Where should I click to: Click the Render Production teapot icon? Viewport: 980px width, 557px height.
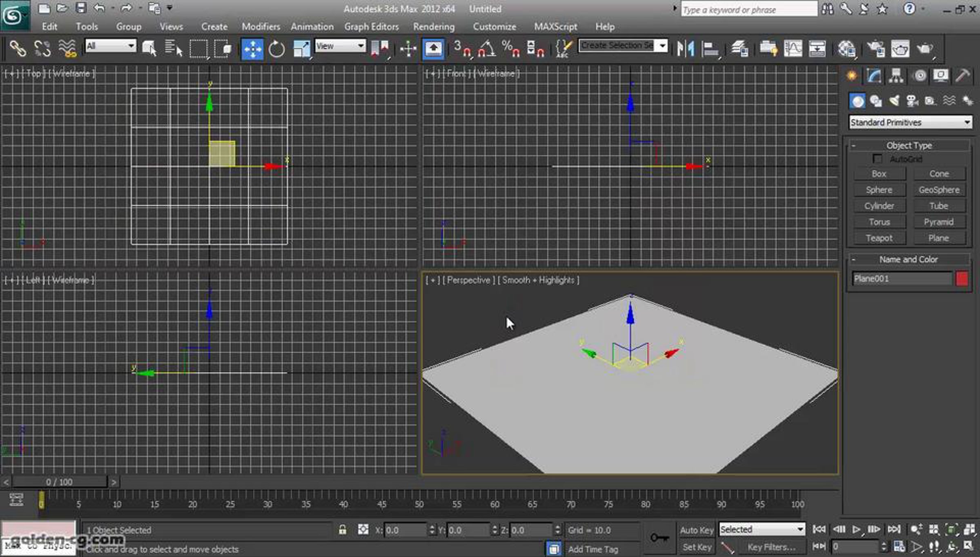[x=925, y=49]
